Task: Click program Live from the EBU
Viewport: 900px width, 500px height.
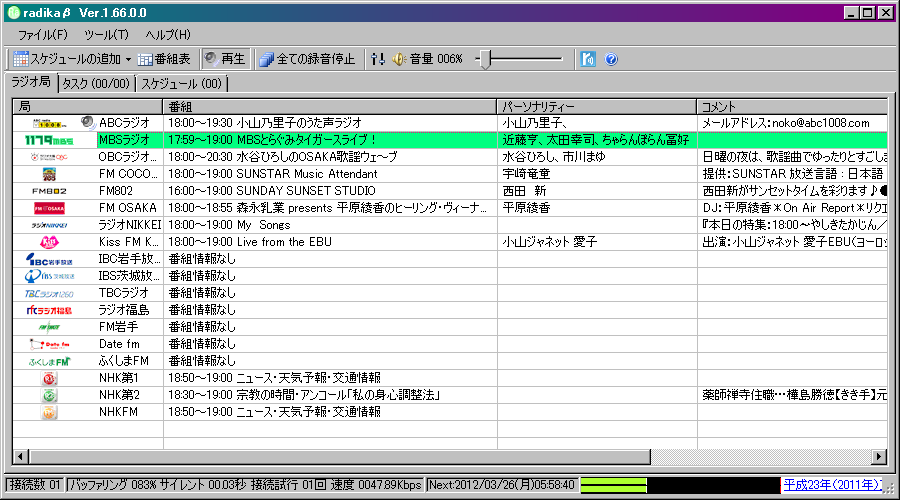Action: 284,242
